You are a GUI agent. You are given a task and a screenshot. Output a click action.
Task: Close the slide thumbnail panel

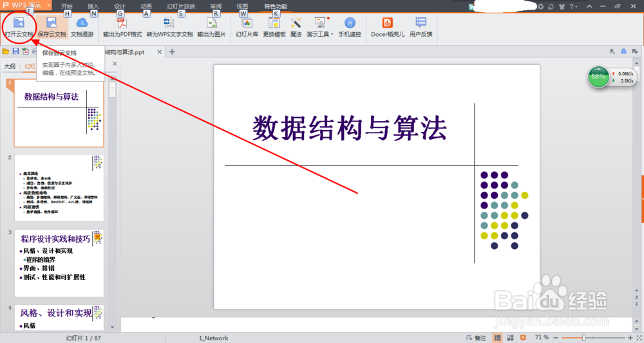115,64
